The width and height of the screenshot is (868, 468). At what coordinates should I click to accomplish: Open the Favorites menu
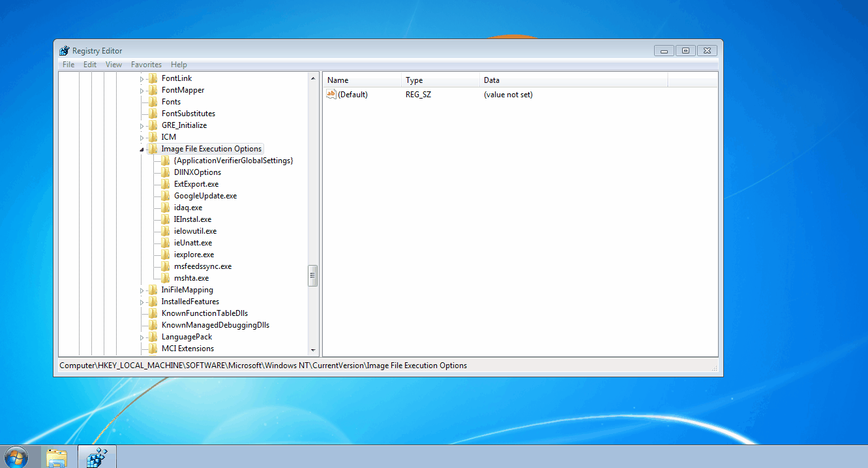click(146, 65)
